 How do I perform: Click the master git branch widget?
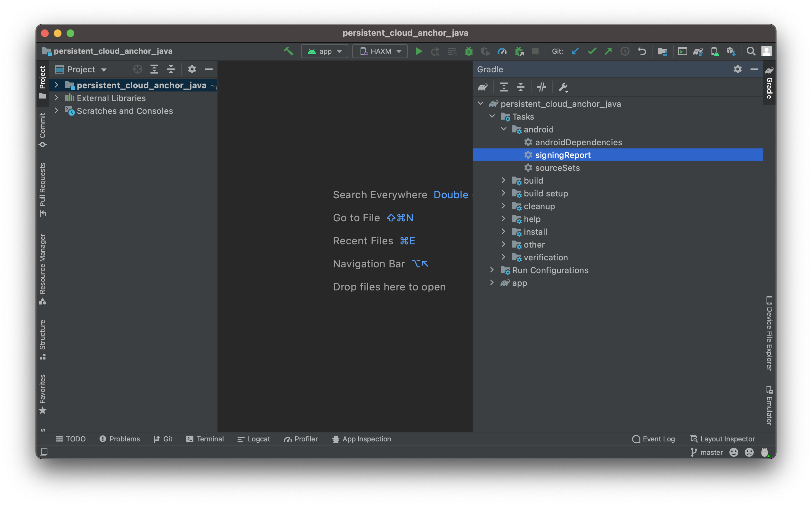tap(707, 452)
